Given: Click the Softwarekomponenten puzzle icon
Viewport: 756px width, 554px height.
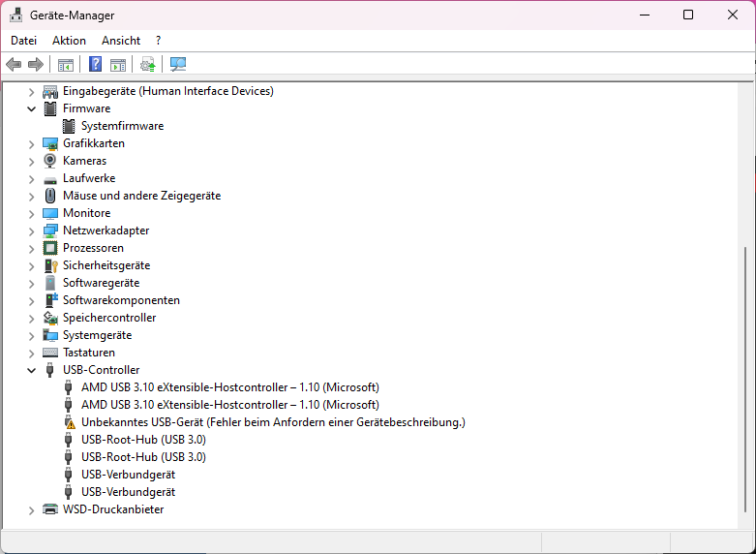Looking at the screenshot, I should 51,300.
